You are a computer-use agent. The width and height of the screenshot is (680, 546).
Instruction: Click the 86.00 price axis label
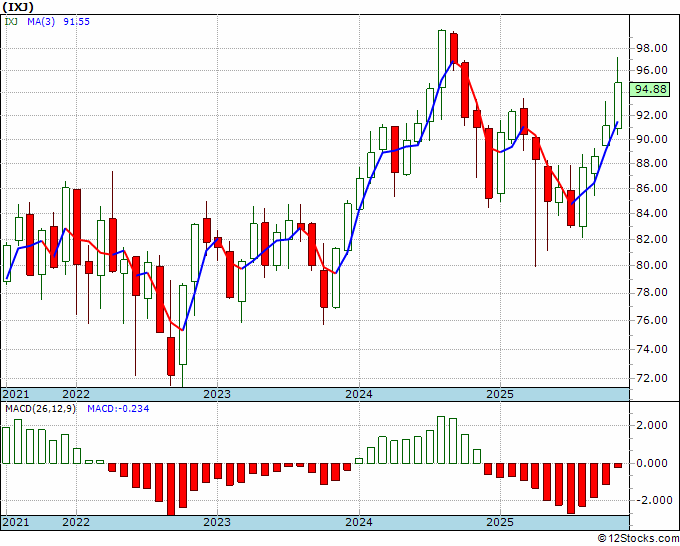click(651, 188)
